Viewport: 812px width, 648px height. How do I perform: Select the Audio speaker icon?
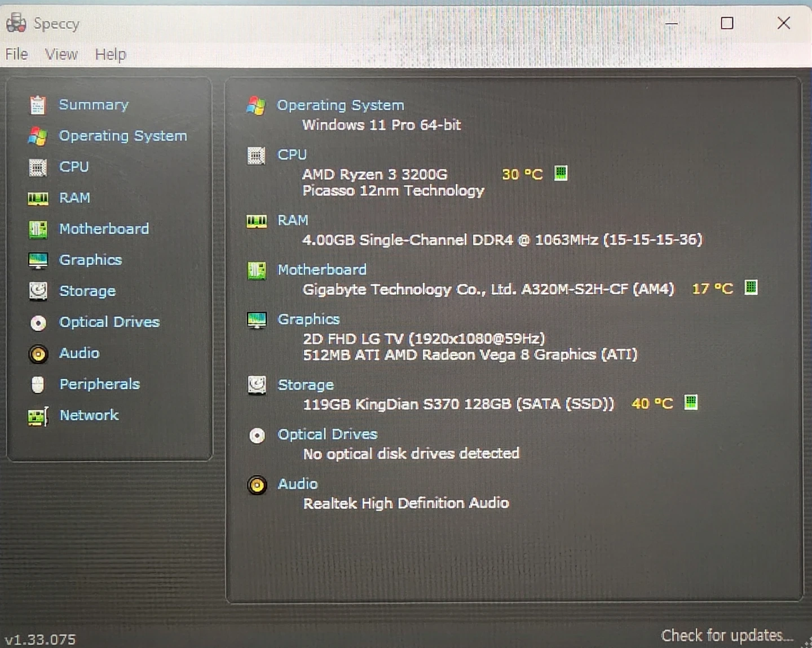(38, 354)
